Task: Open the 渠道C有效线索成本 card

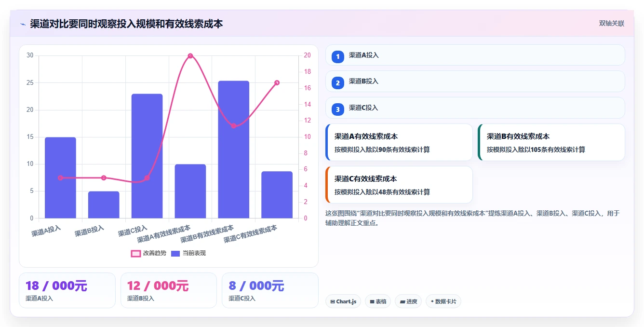Action: (x=399, y=185)
